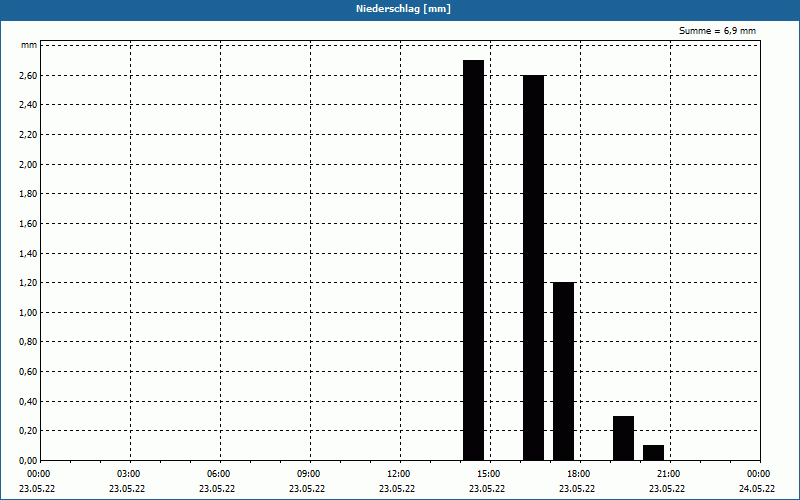Select the 18:00 time label
Viewport: 800px width, 500px height.
[579, 474]
